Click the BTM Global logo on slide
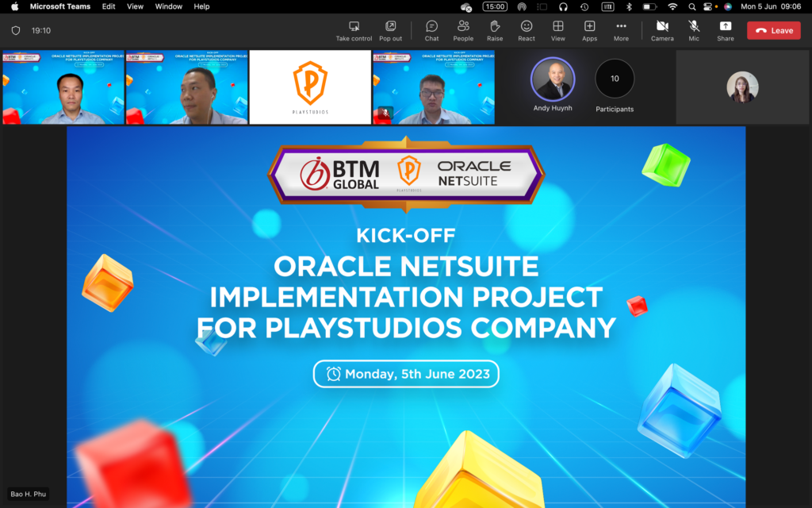Screen dimensions: 812x508 [x=339, y=174]
